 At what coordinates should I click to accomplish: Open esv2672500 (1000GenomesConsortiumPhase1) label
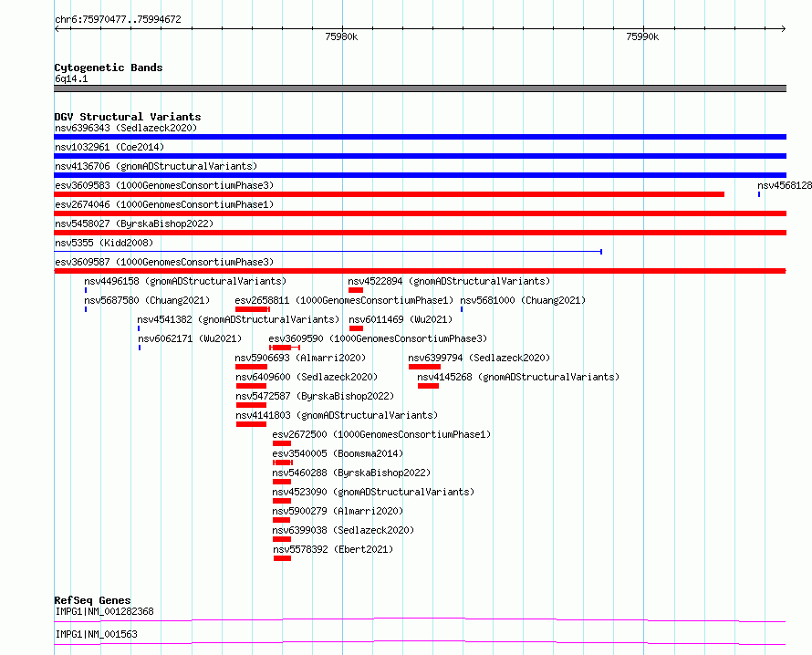[381, 434]
